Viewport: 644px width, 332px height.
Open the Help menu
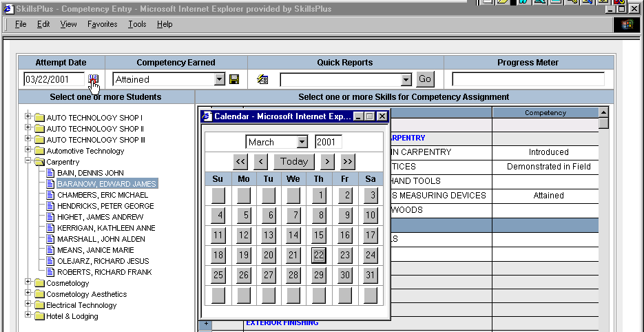tap(165, 24)
